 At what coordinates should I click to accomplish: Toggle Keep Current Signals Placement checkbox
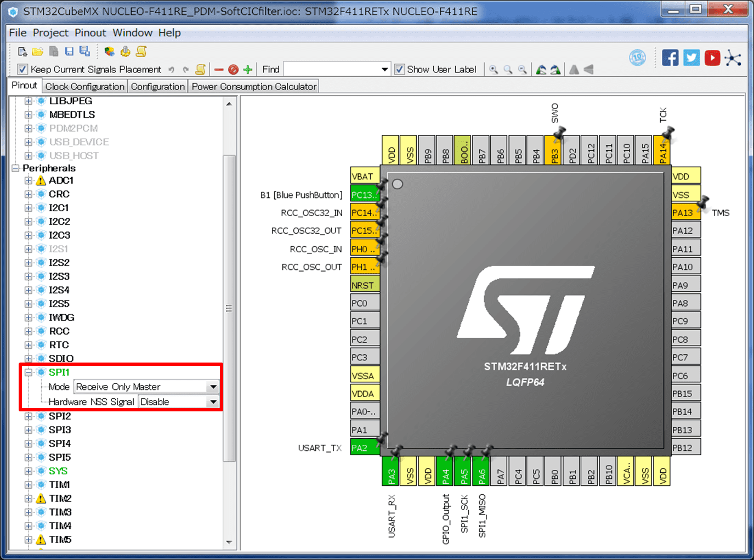click(22, 70)
